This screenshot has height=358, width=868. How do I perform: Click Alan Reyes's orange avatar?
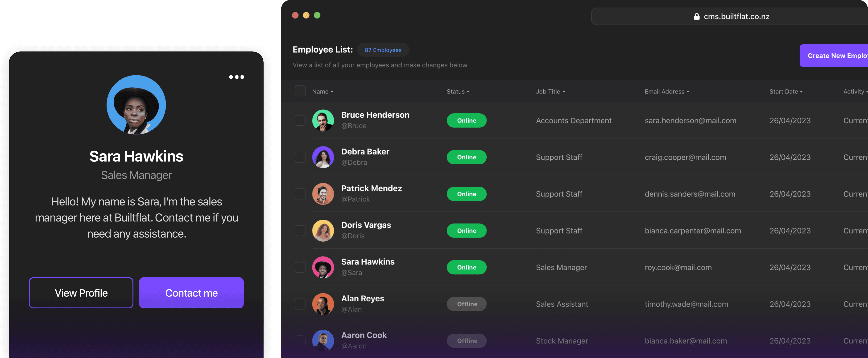tap(323, 304)
